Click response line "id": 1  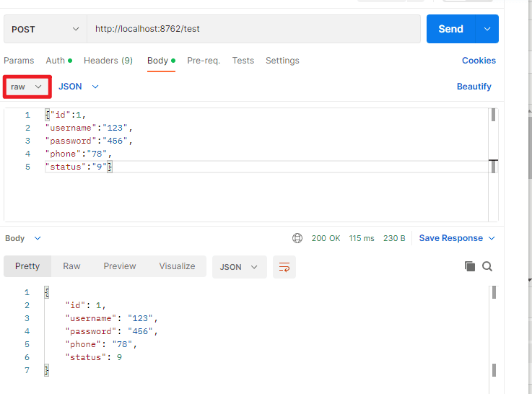(x=85, y=305)
